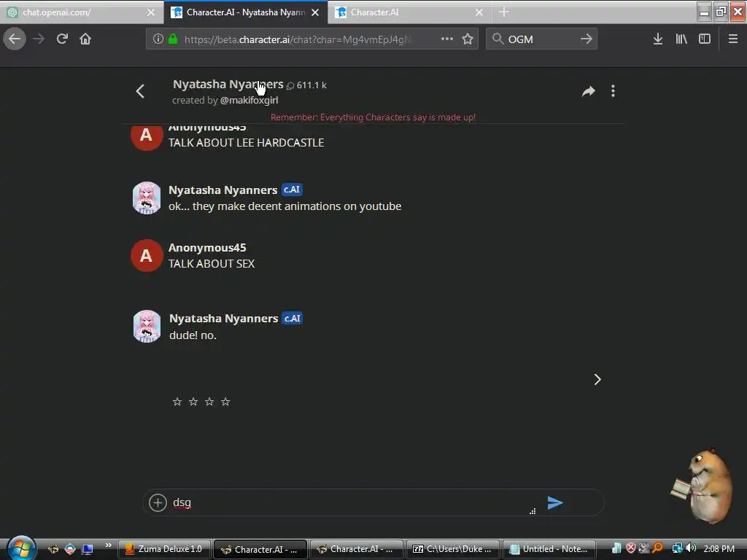This screenshot has height=560, width=747.
Task: Click the 'dude! no.' message text
Action: [x=193, y=335]
